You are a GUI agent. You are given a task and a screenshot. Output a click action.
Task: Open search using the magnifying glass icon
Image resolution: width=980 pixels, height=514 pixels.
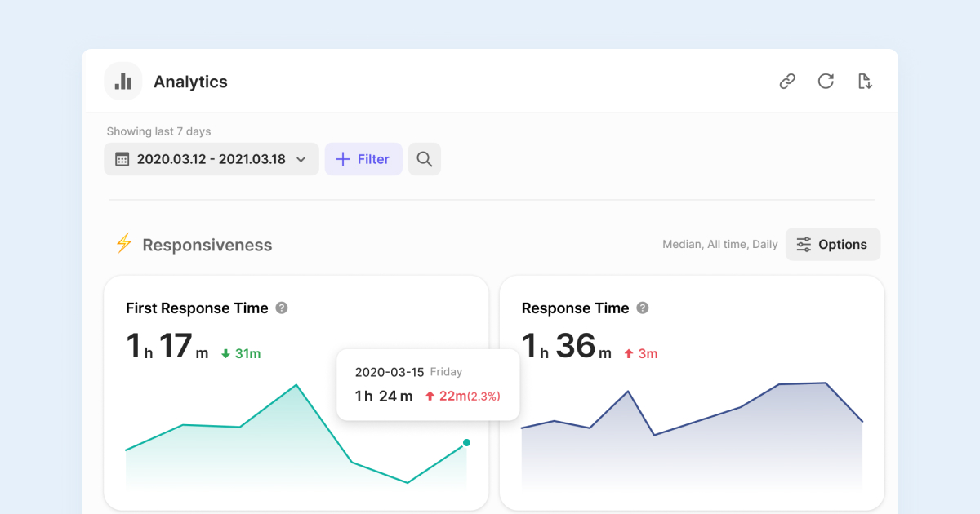click(424, 159)
